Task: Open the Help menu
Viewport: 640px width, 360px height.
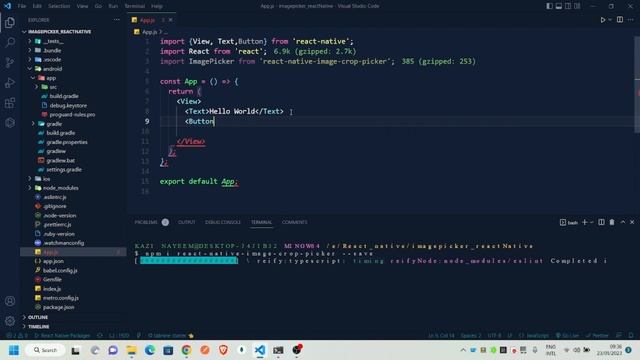Action: tap(157, 6)
